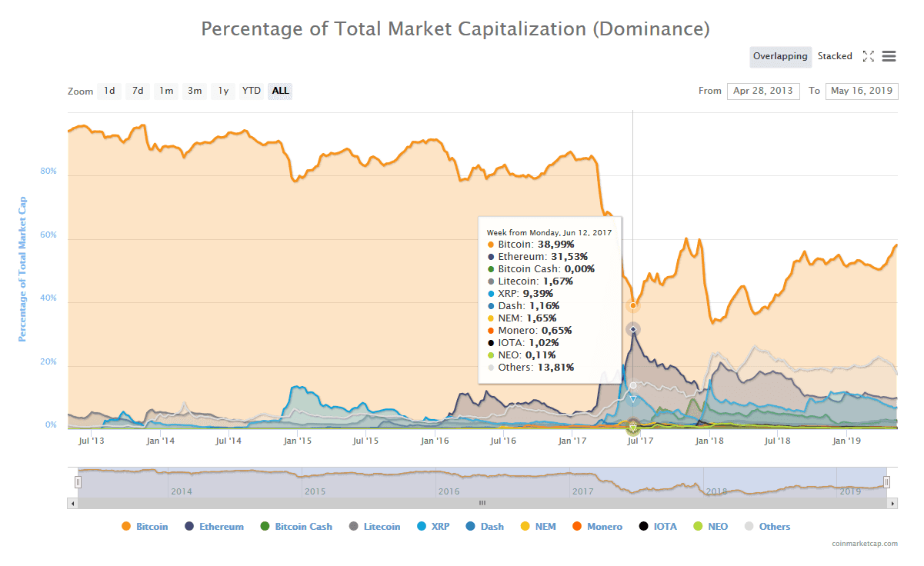Screen dimensions: 924x566
Task: Click the navigator scrollbar center grip
Action: pyautogui.click(x=482, y=503)
